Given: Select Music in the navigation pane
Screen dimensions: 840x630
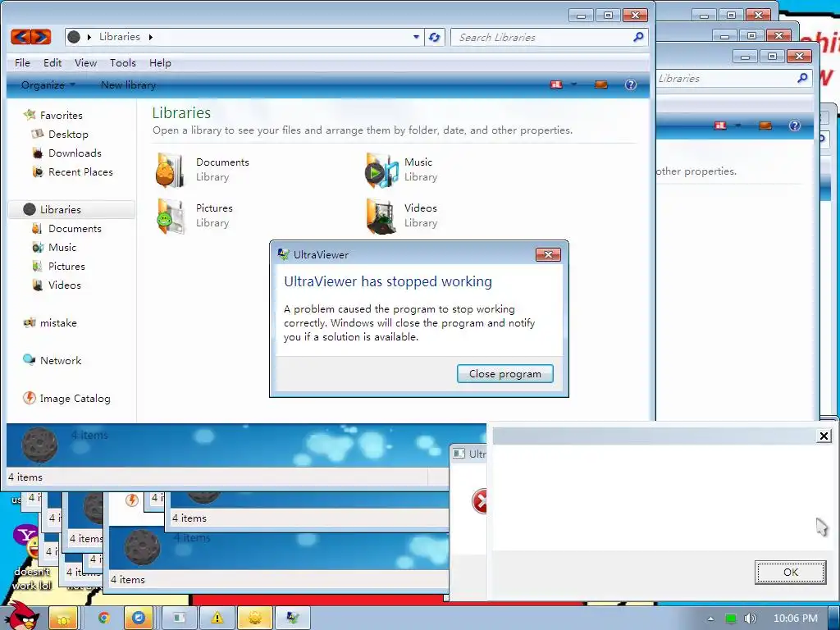Looking at the screenshot, I should 62,248.
